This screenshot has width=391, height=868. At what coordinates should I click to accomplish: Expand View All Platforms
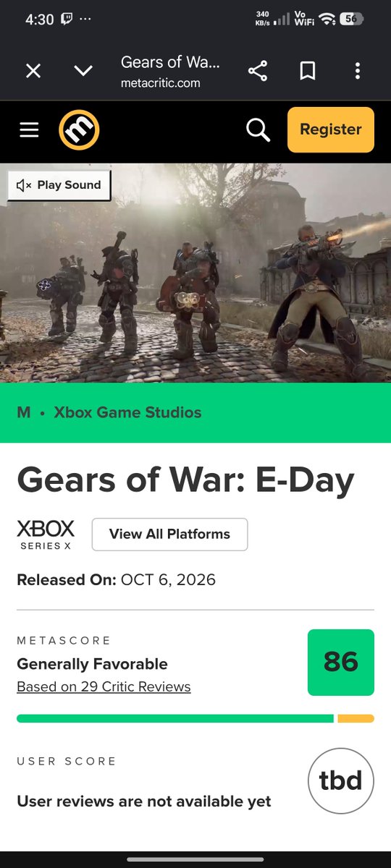coord(169,535)
